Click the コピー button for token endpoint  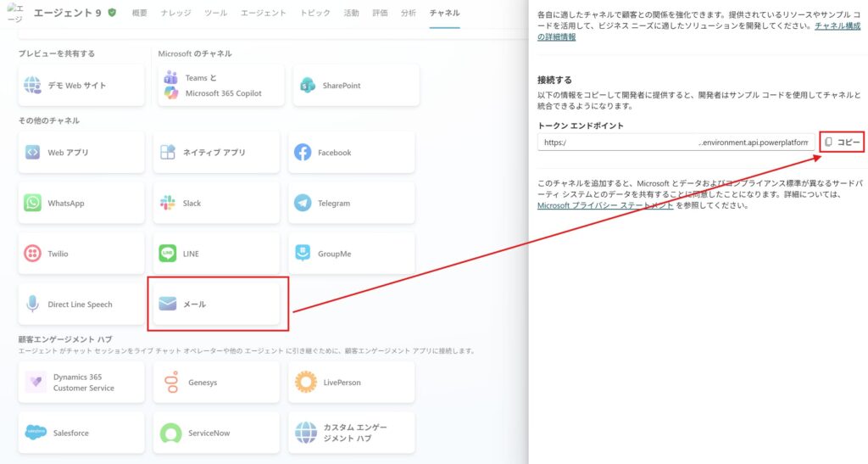[x=842, y=143]
